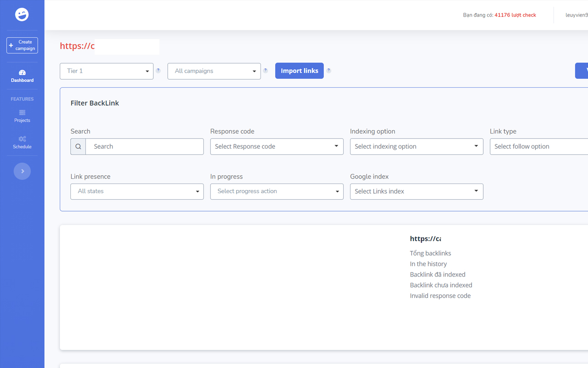Open the Dashboard panel
Image resolution: width=588 pixels, height=368 pixels.
pyautogui.click(x=22, y=75)
